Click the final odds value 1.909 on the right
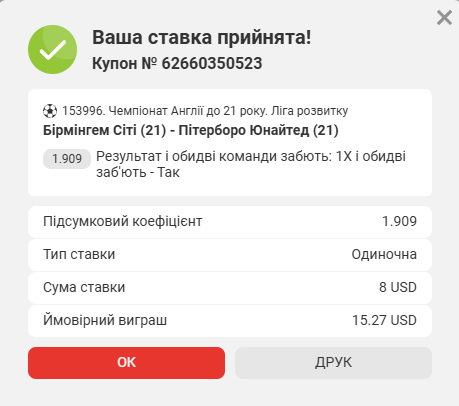The image size is (459, 406). pyautogui.click(x=399, y=221)
